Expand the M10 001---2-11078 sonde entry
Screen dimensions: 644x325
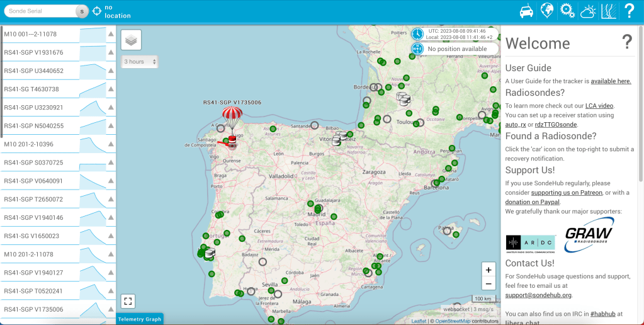(x=111, y=35)
